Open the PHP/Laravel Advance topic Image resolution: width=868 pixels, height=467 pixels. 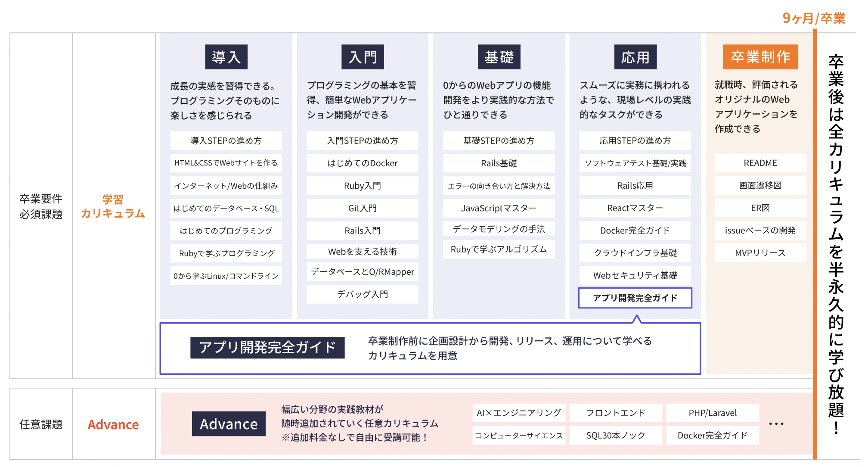[x=713, y=413]
